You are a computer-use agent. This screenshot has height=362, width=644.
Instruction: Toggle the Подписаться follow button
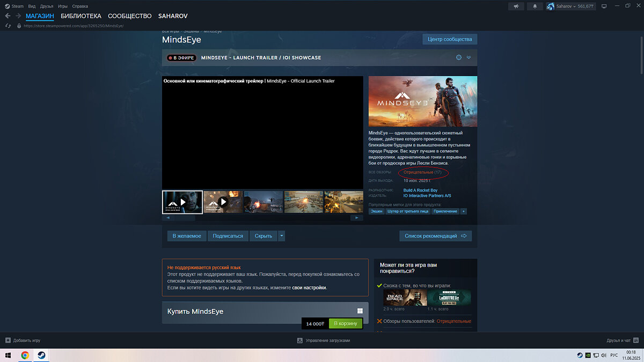pyautogui.click(x=228, y=236)
